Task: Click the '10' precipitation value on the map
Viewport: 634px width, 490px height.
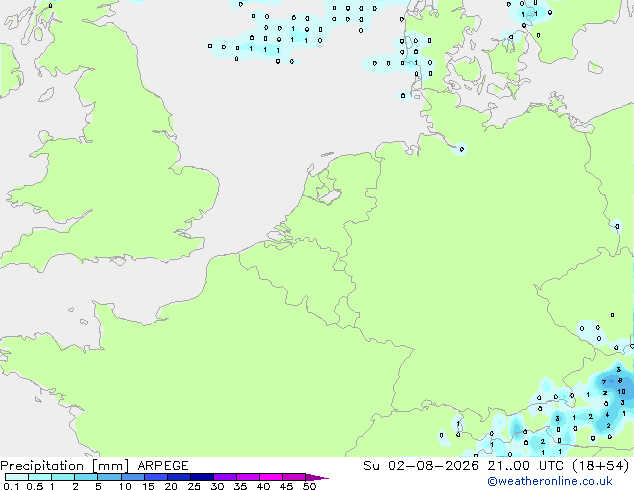Action: pyautogui.click(x=621, y=391)
